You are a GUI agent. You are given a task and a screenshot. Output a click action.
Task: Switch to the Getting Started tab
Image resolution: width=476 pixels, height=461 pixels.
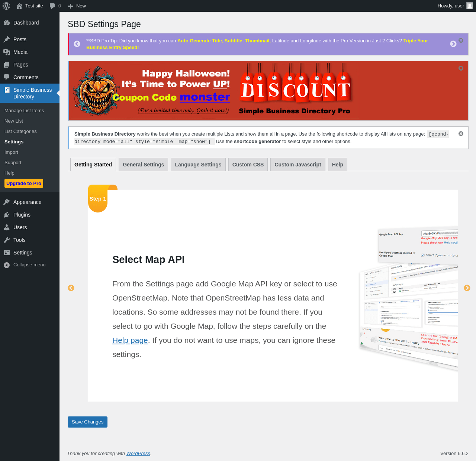[93, 165]
